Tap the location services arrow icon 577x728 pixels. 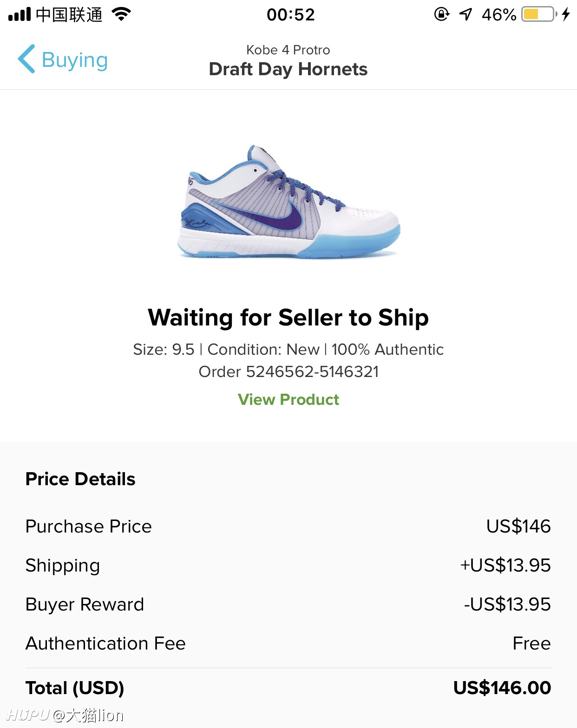click(466, 14)
